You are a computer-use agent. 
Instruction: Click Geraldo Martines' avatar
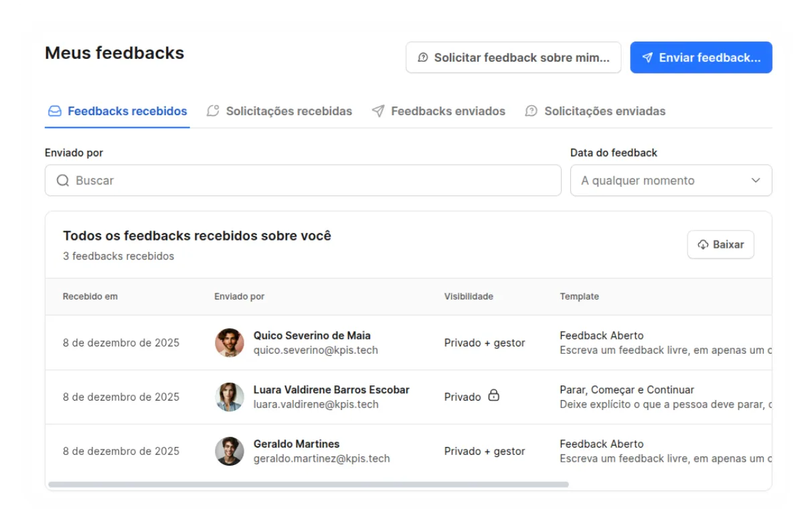pyautogui.click(x=230, y=451)
